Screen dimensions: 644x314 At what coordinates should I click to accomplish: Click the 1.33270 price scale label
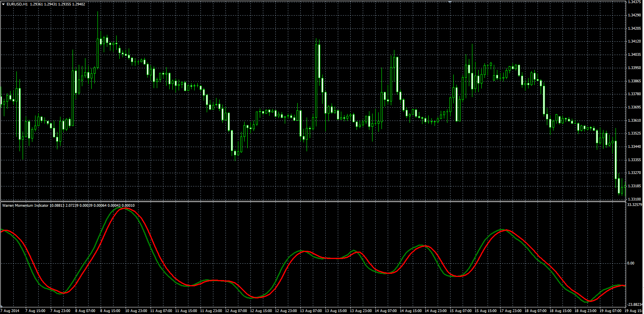point(634,173)
